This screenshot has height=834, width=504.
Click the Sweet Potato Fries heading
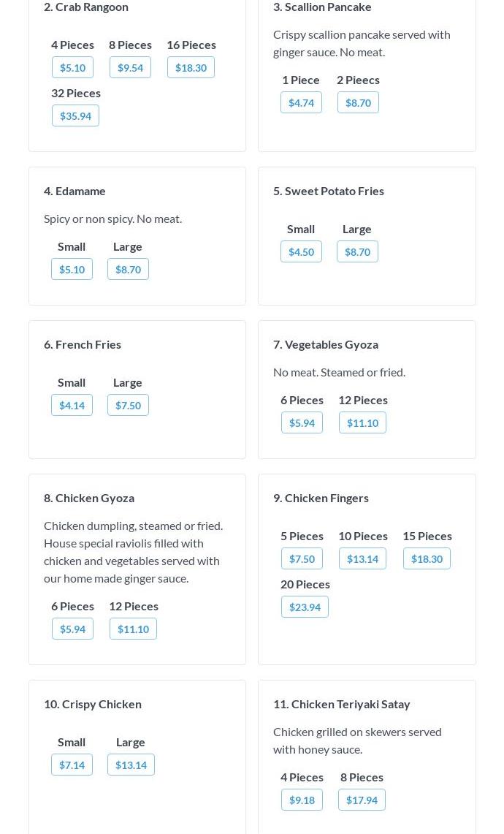[x=328, y=190]
